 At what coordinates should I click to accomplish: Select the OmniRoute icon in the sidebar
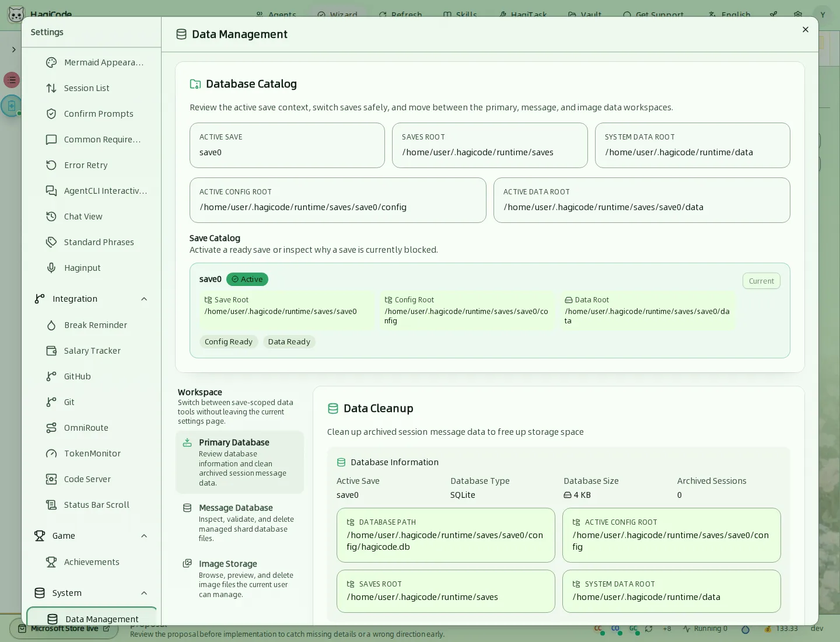coord(51,428)
